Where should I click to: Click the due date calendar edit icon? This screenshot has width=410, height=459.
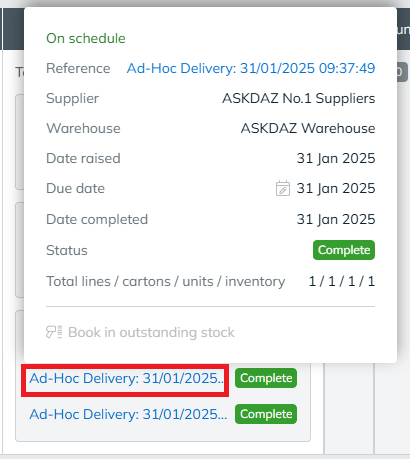[283, 188]
